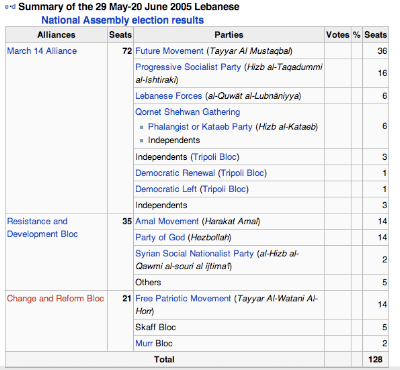This screenshot has height=370, width=400.
Task: Select the 16 seats value for Progressive Socialist Party
Action: 382,73
